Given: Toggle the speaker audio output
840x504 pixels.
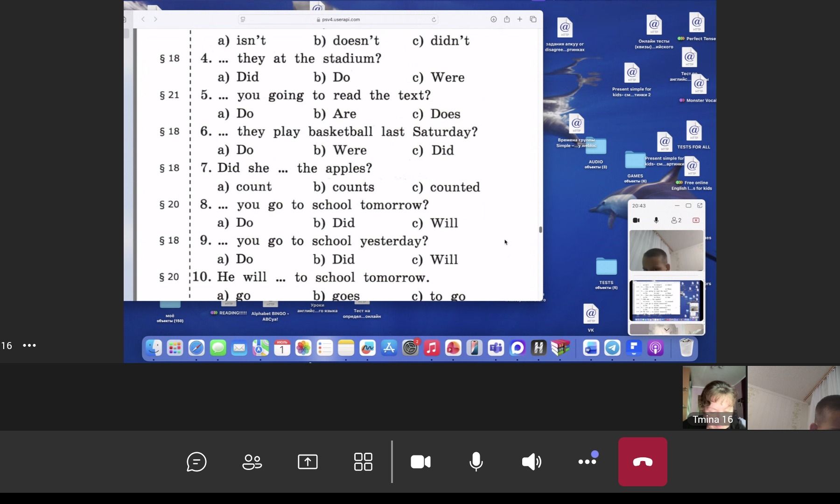Looking at the screenshot, I should (x=532, y=462).
